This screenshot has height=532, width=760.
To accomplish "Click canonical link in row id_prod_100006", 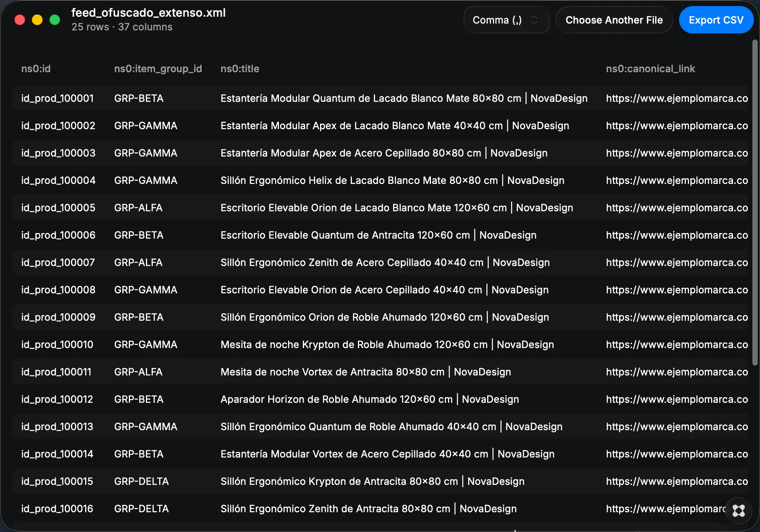I will [677, 235].
